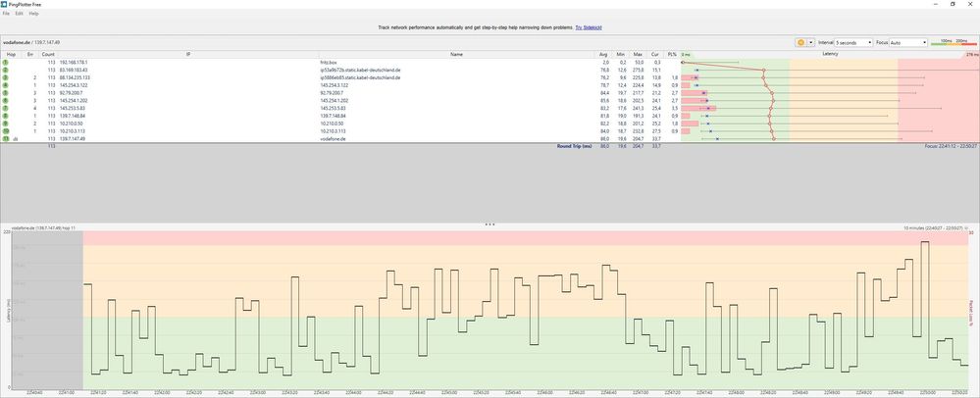
Task: Open the File menu
Action: point(6,13)
